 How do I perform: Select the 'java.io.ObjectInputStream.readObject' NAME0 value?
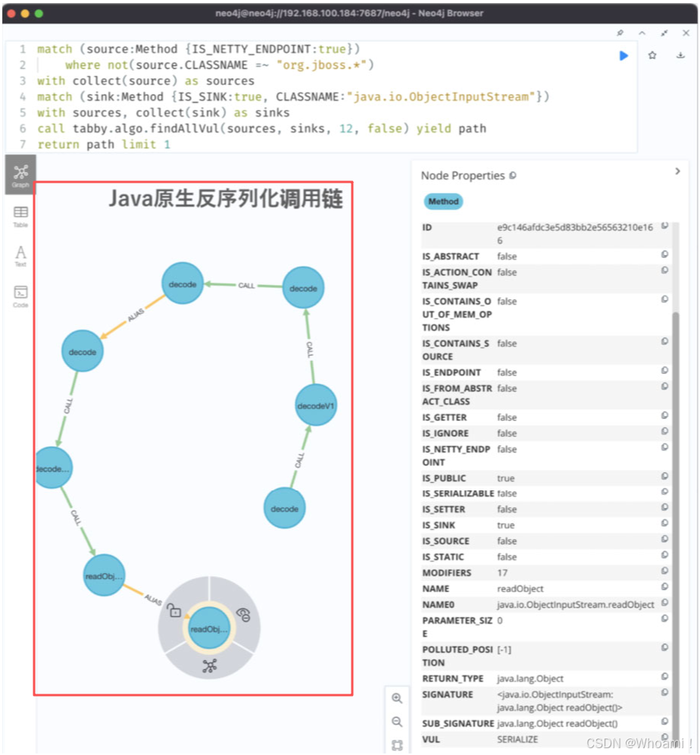pos(576,604)
